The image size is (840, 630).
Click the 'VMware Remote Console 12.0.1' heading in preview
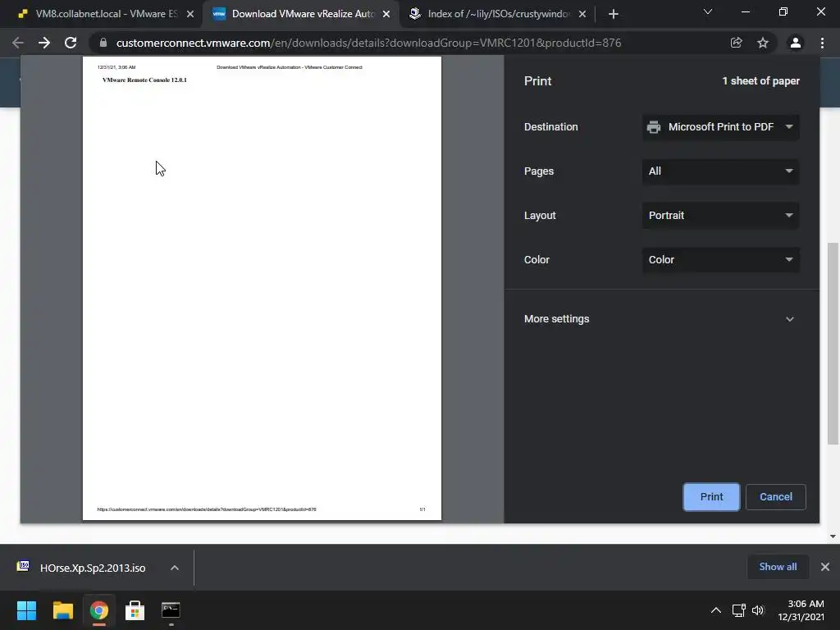144,80
